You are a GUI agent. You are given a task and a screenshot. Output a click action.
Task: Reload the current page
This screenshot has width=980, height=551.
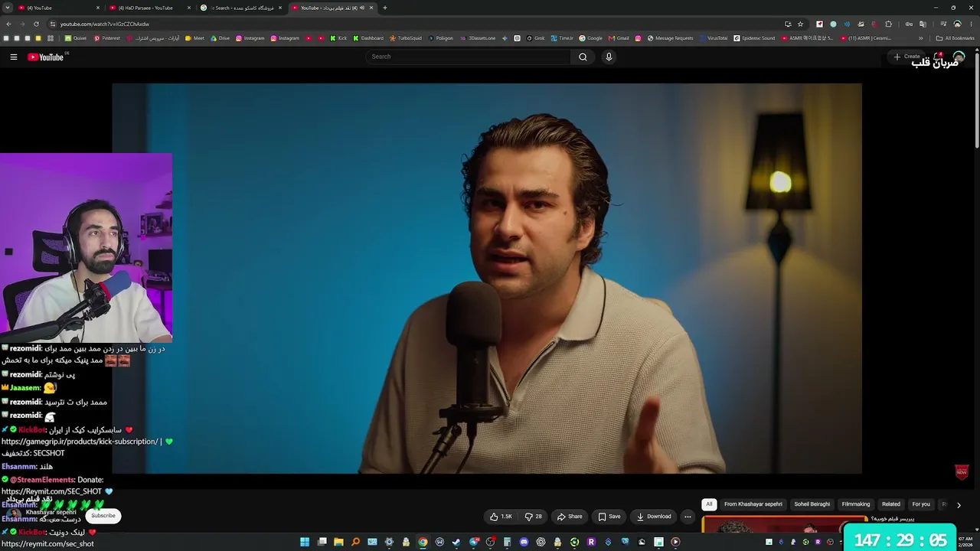coord(36,24)
